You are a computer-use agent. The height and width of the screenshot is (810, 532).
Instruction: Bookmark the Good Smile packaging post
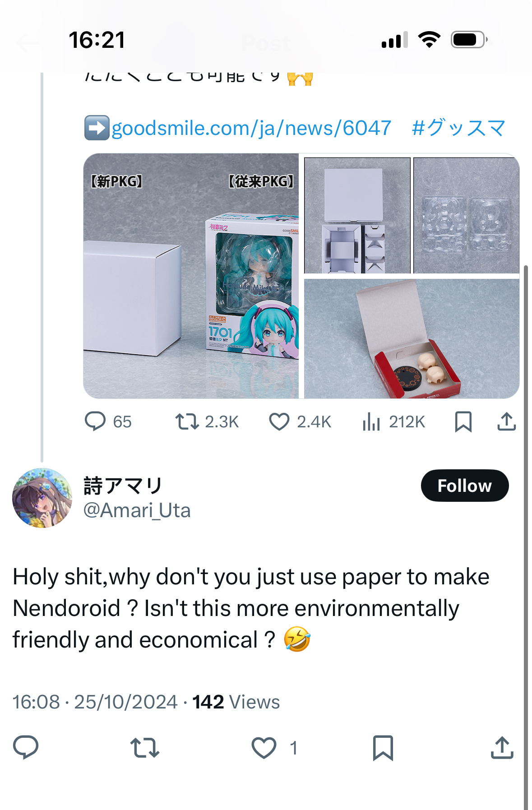(463, 421)
